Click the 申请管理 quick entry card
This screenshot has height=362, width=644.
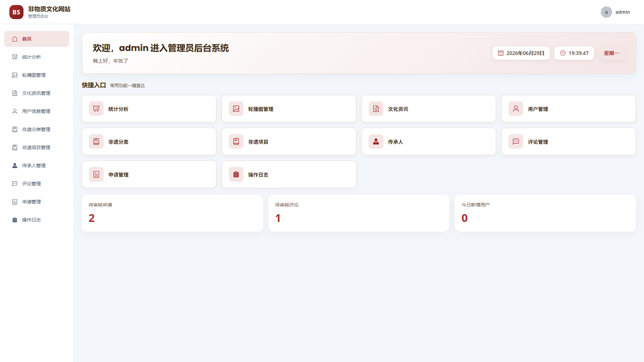149,174
